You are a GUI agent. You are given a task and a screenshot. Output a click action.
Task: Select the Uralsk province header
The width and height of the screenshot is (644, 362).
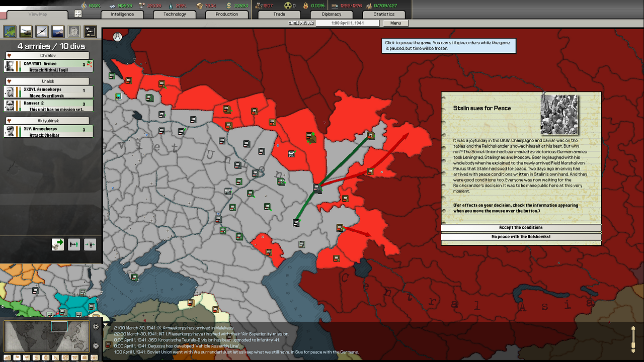coord(48,81)
